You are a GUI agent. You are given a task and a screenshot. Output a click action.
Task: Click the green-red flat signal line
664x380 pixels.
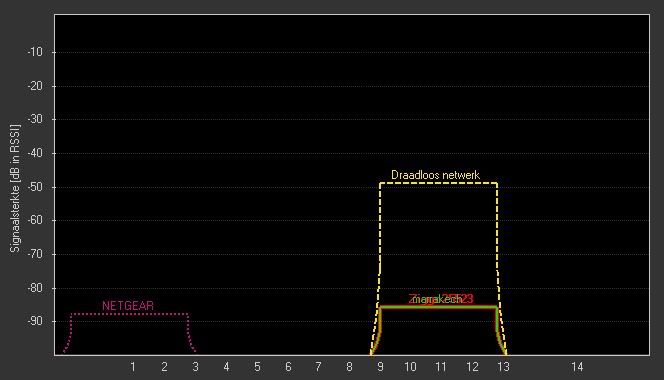coord(438,307)
